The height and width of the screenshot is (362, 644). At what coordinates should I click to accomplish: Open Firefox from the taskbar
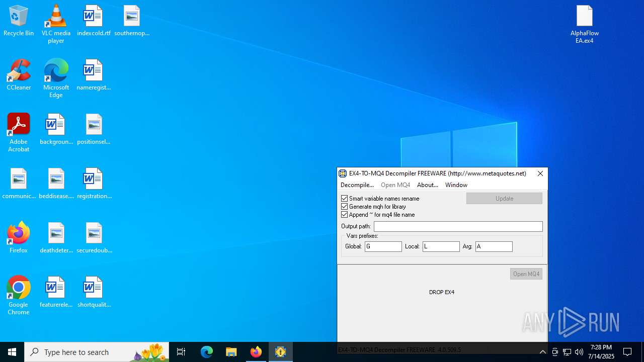tap(256, 352)
